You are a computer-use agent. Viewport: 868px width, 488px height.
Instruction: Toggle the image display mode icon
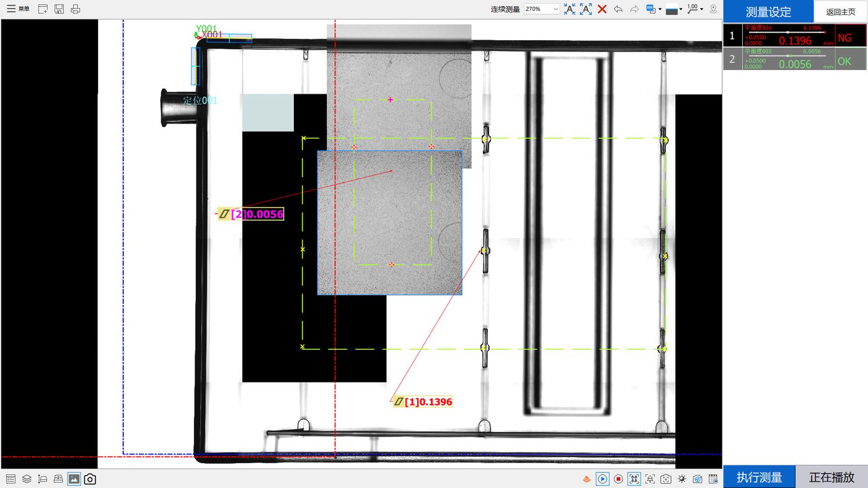(74, 479)
